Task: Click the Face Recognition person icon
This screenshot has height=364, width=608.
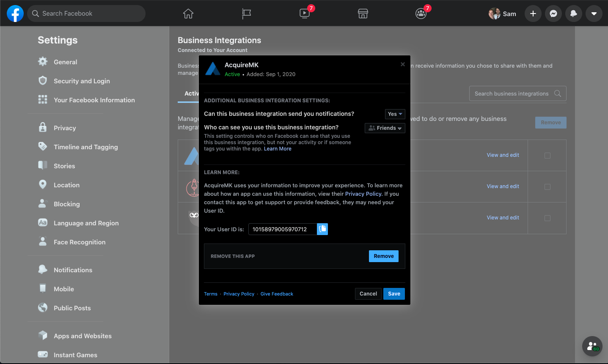Action: [43, 241]
